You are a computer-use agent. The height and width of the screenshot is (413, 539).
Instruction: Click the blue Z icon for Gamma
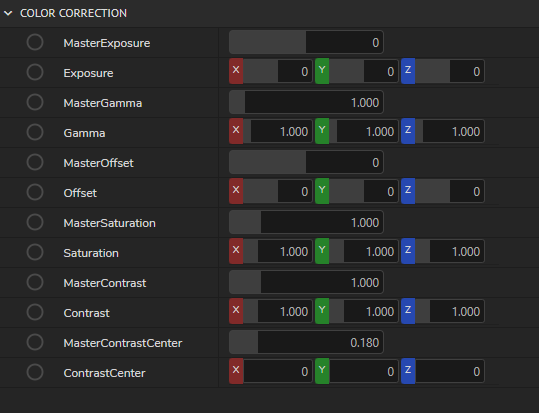(408, 131)
